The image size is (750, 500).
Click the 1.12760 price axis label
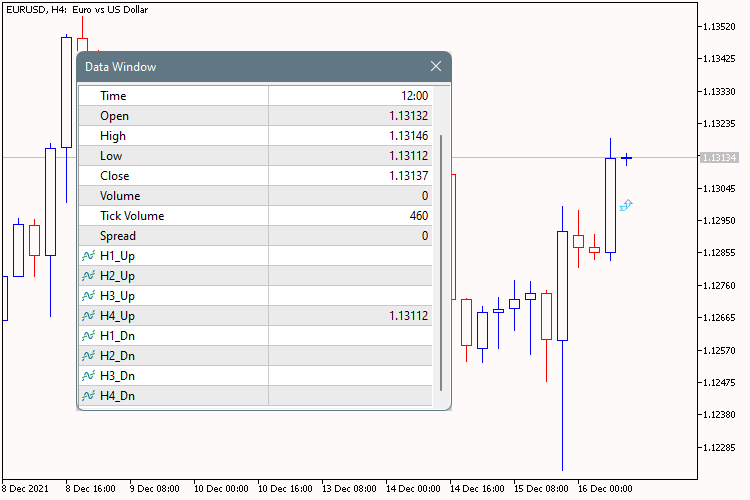719,286
